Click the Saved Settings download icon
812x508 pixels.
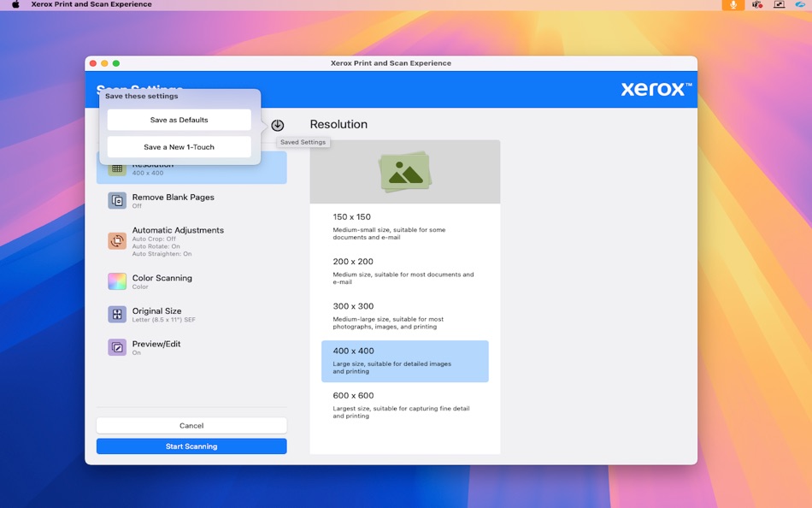[277, 125]
